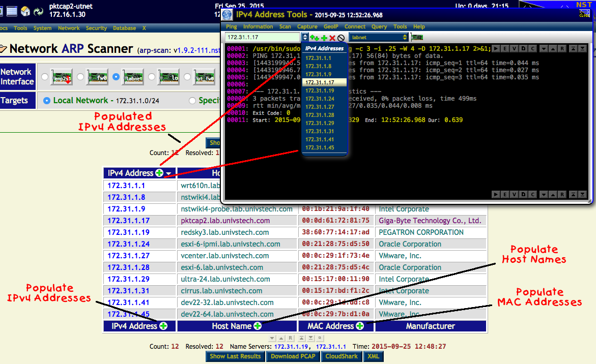
Task: Click green plus beside Host Name footer
Action: (x=258, y=326)
